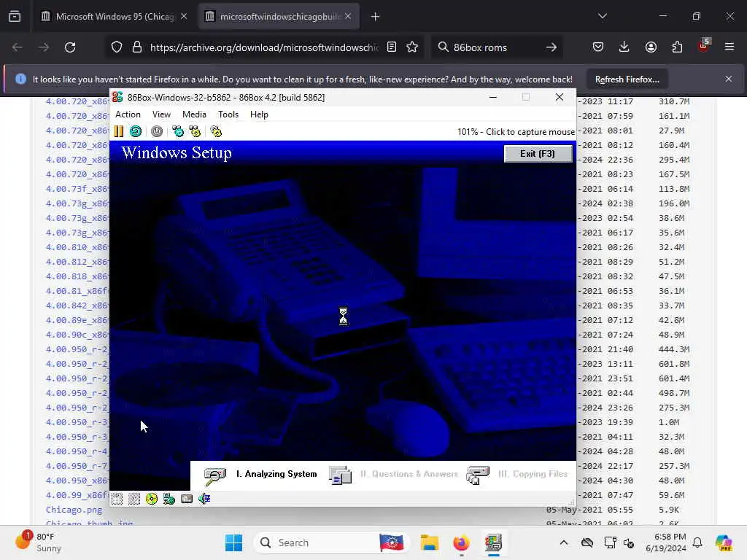Open the extensions puzzle icon
Screen dimensions: 747x560
click(x=677, y=47)
